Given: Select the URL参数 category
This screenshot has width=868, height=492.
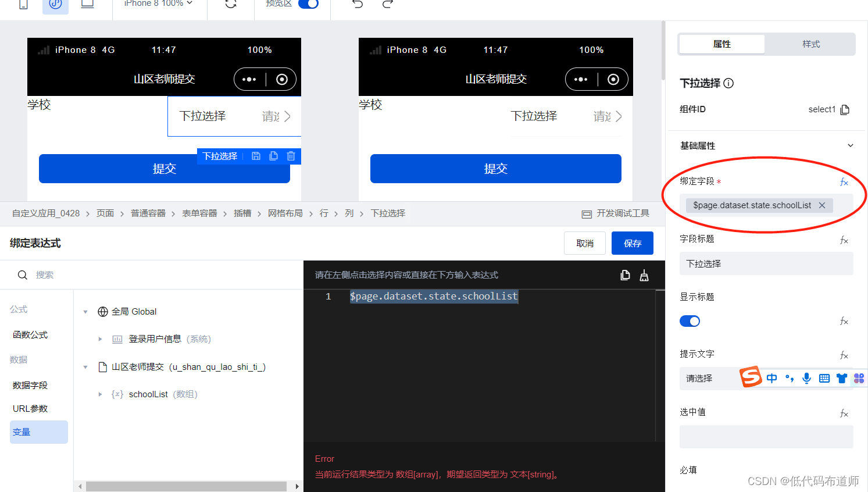Looking at the screenshot, I should pyautogui.click(x=30, y=409).
